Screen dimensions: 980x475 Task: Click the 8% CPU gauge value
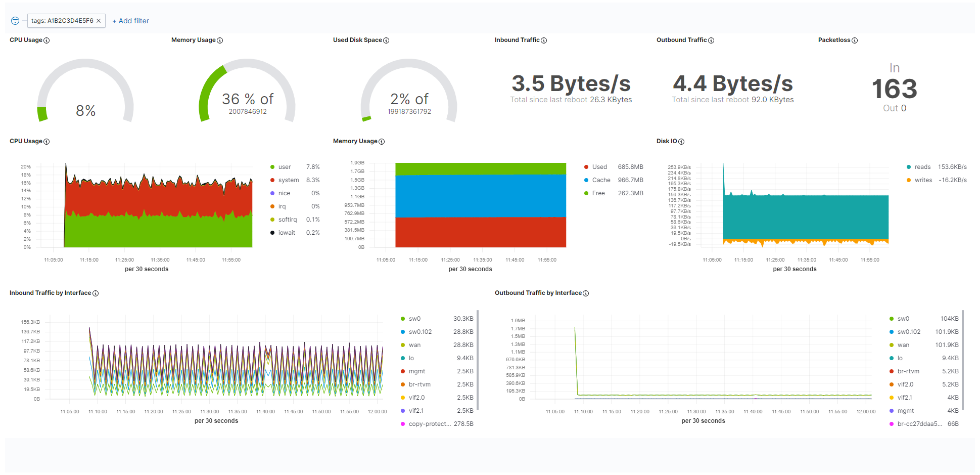pyautogui.click(x=85, y=111)
